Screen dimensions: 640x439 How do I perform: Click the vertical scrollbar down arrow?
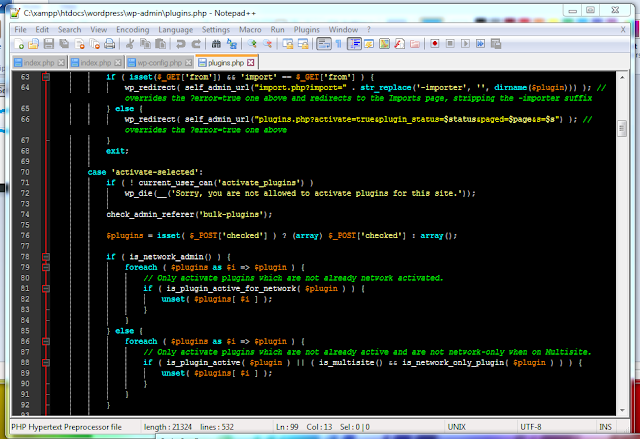click(x=622, y=410)
